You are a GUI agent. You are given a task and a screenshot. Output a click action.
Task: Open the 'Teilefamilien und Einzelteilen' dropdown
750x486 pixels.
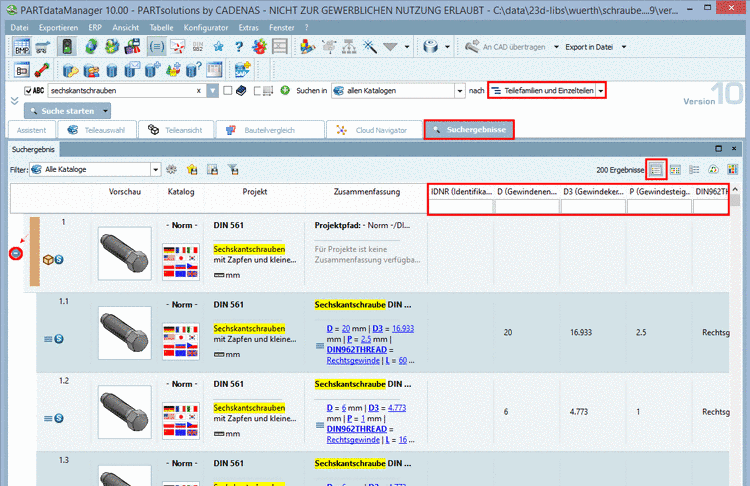click(x=600, y=90)
